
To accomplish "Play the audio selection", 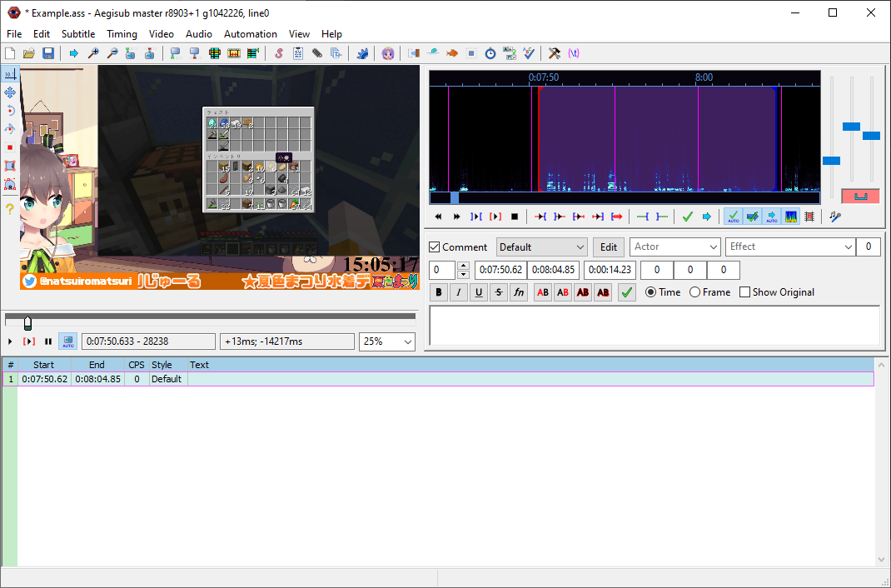I will [x=476, y=217].
